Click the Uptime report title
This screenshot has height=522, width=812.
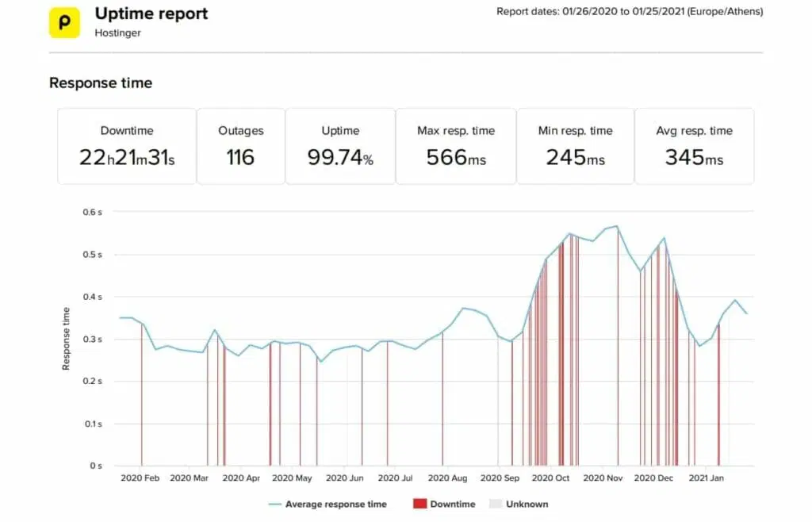tap(151, 13)
